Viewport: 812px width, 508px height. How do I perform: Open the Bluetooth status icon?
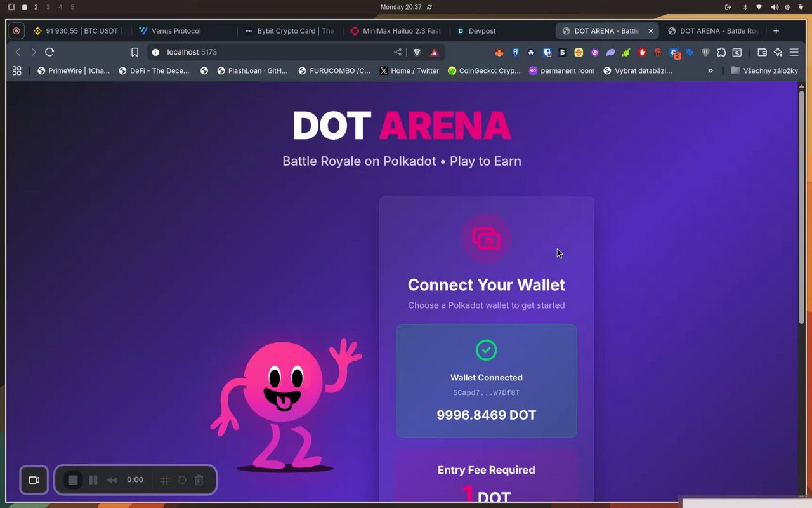point(745,7)
